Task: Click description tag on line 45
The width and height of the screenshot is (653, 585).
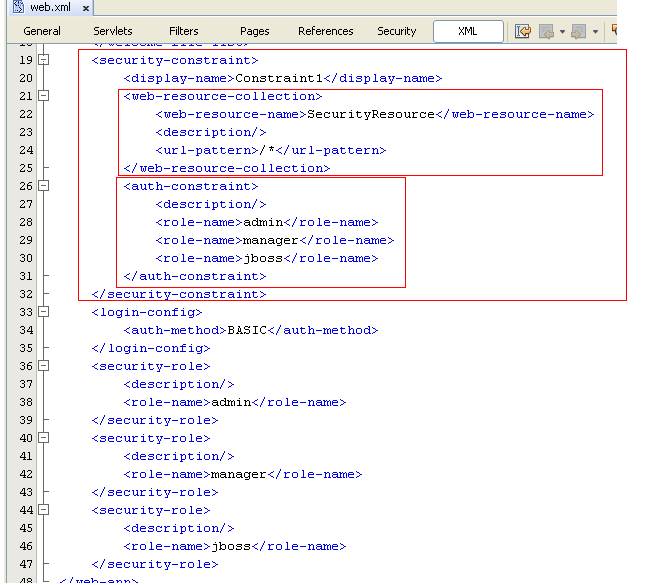Action: coord(179,528)
